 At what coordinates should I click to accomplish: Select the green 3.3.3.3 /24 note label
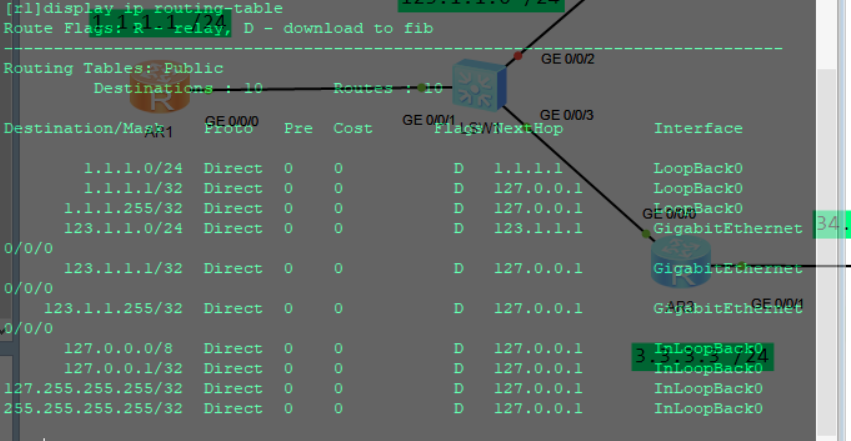702,357
